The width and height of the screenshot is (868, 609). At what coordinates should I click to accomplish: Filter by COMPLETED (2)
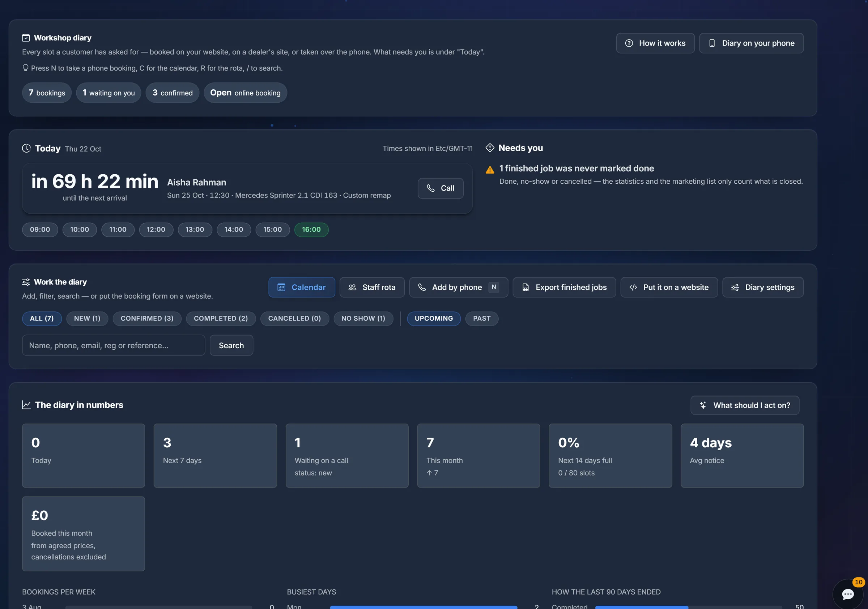[x=220, y=318]
